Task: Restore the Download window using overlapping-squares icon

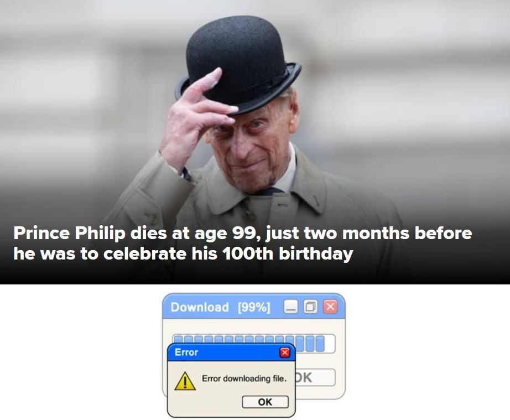Action: 311,307
